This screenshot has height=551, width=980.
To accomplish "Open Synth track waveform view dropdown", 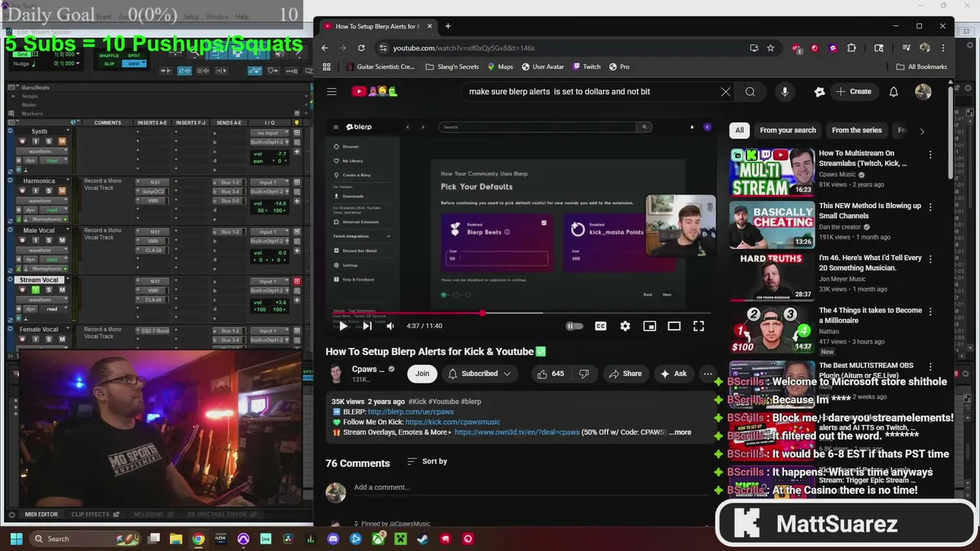I will pyautogui.click(x=42, y=151).
